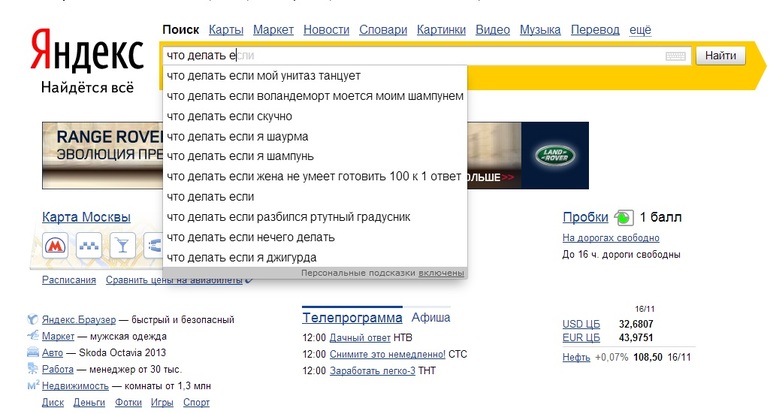The image size is (770, 414).
Task: Open the virtual keyboard icon in search field
Action: point(676,56)
